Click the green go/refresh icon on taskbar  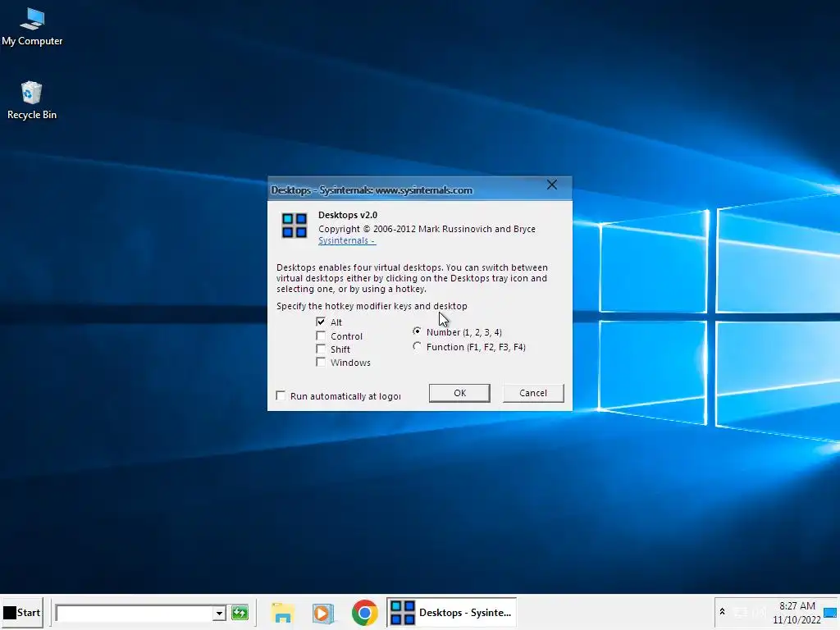coord(240,613)
